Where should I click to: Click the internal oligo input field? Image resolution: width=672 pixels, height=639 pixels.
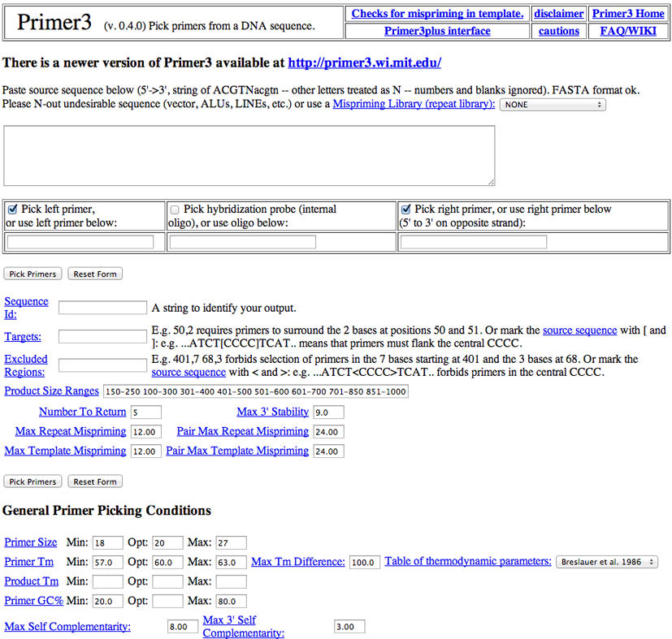coord(243,243)
